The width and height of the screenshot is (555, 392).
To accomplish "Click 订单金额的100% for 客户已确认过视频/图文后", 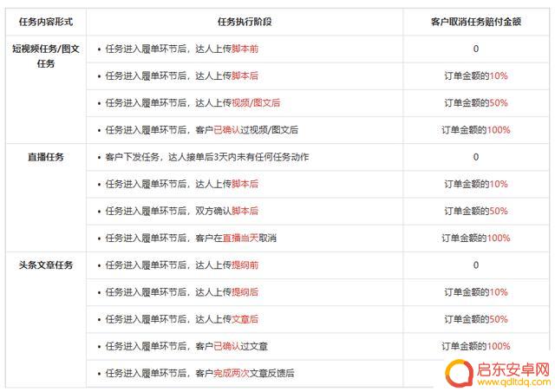I will 476,130.
